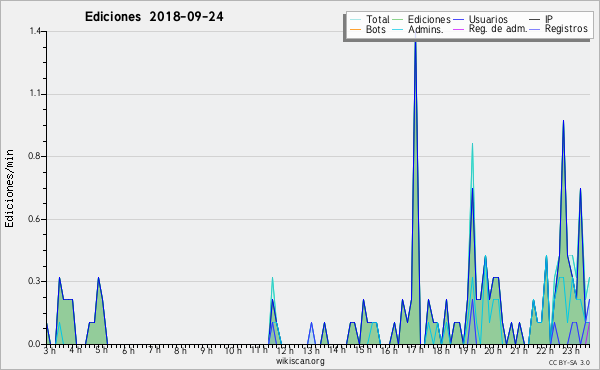The height and width of the screenshot is (370, 600).
Task: Click the Ediciones legend entry
Action: pos(421,19)
